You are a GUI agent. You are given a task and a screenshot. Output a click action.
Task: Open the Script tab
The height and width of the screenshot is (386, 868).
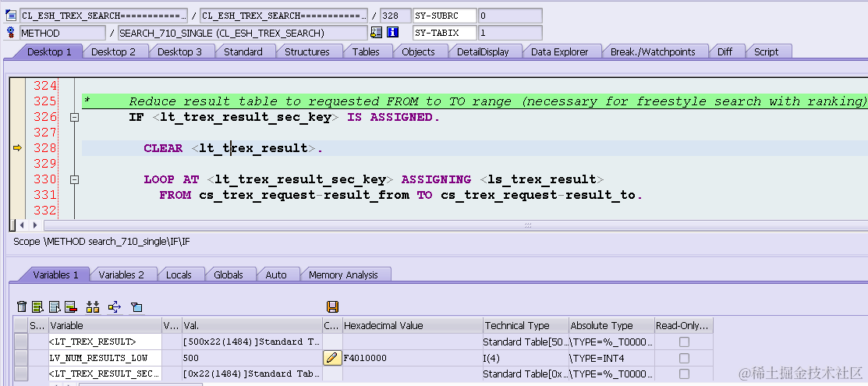(x=766, y=51)
